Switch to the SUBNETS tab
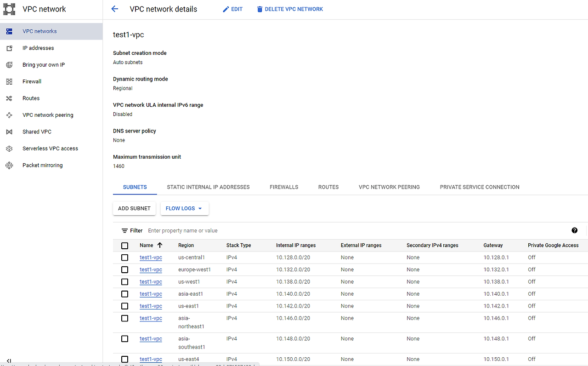This screenshot has width=588, height=366. coord(135,187)
